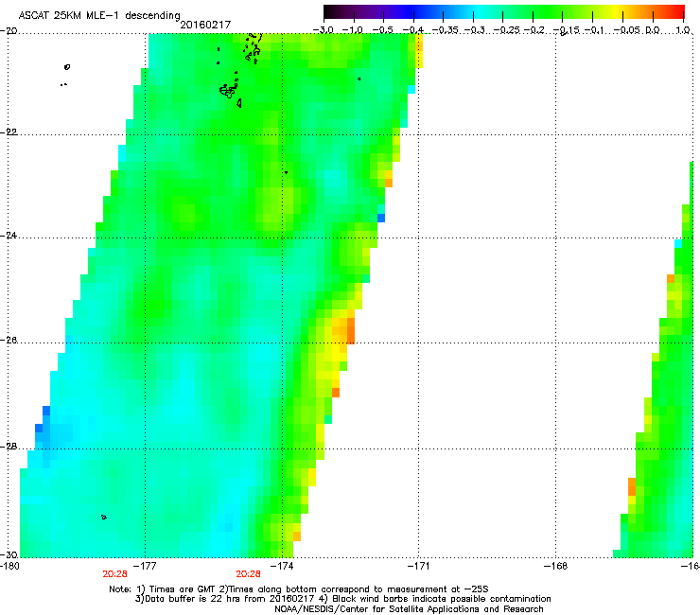Select the -0.1 color bar label

coord(594,30)
